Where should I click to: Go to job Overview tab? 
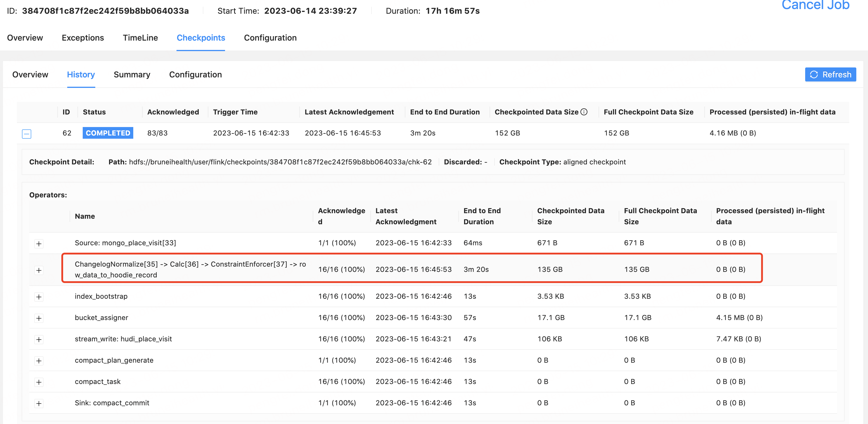[x=25, y=38]
